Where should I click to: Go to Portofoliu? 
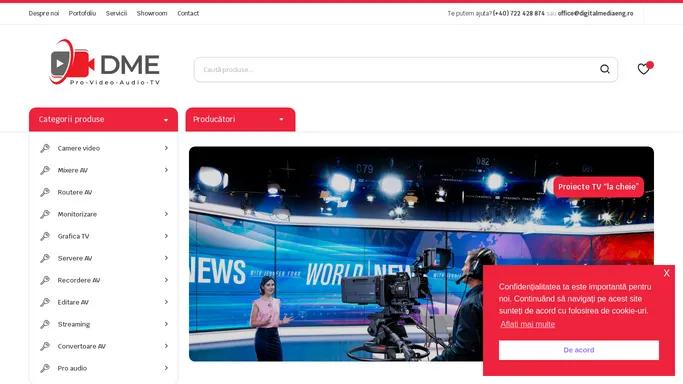click(82, 13)
